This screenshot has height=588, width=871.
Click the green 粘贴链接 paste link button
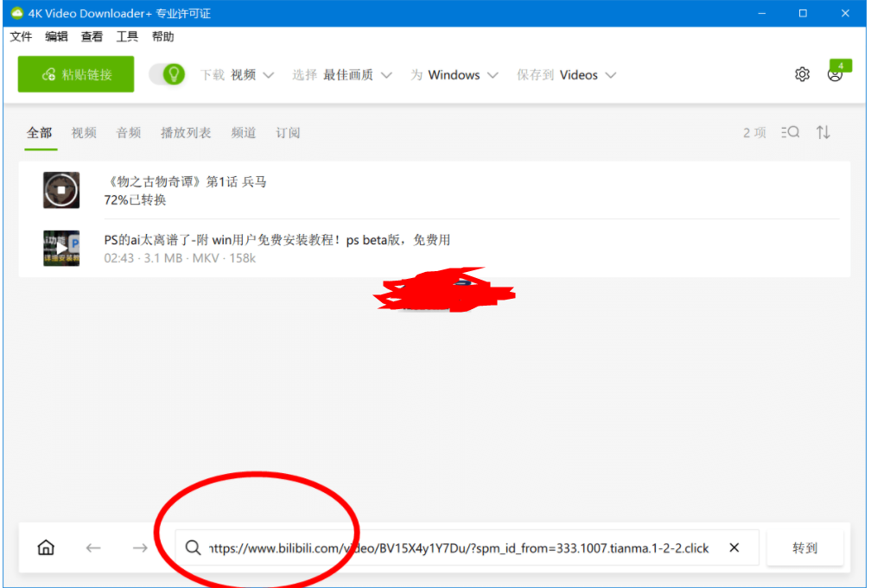tap(75, 74)
